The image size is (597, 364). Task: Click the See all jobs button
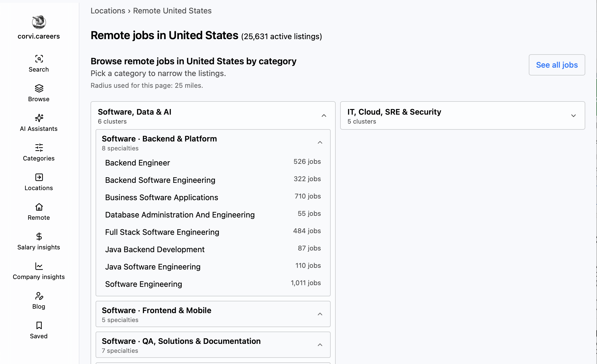[x=557, y=65]
